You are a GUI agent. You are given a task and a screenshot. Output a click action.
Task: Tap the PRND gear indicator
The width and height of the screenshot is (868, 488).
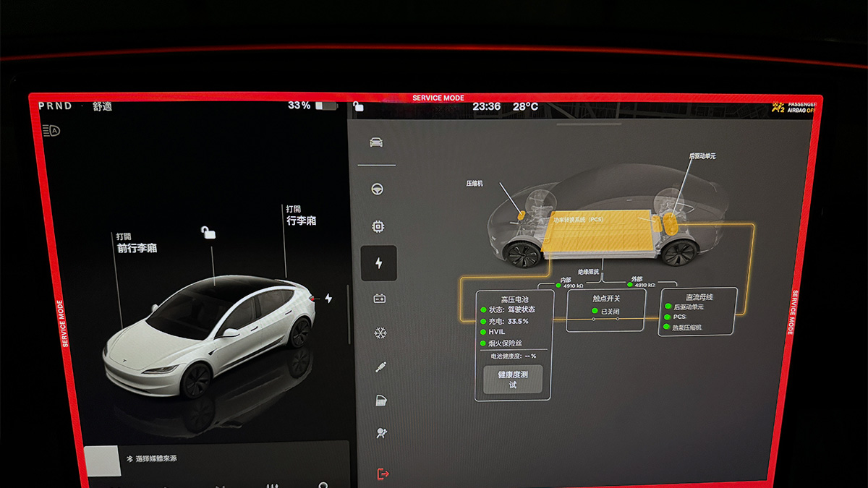point(55,106)
